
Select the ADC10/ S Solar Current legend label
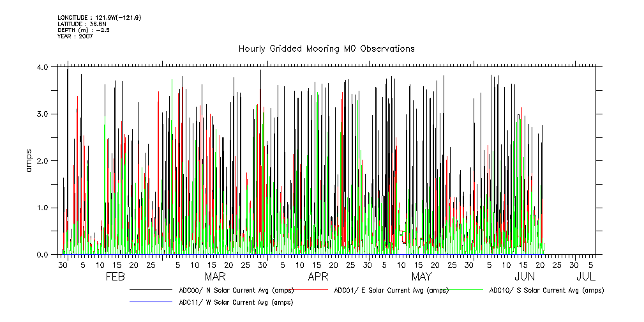coord(546,290)
